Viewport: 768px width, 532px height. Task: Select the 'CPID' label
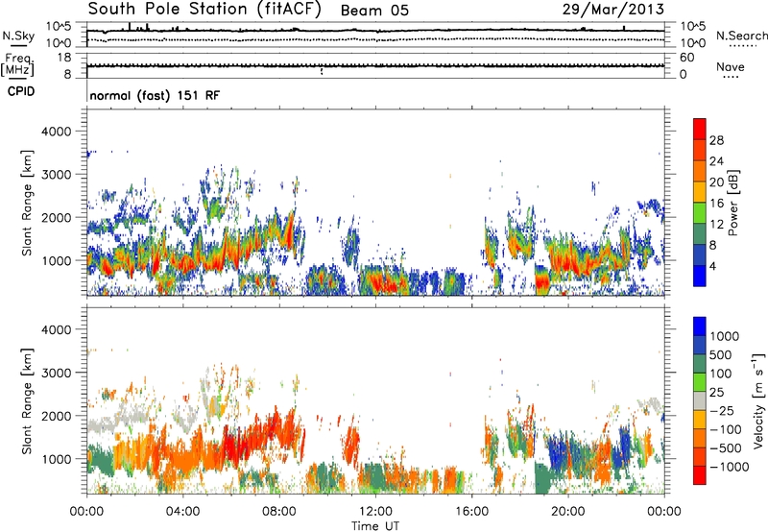[x=21, y=91]
